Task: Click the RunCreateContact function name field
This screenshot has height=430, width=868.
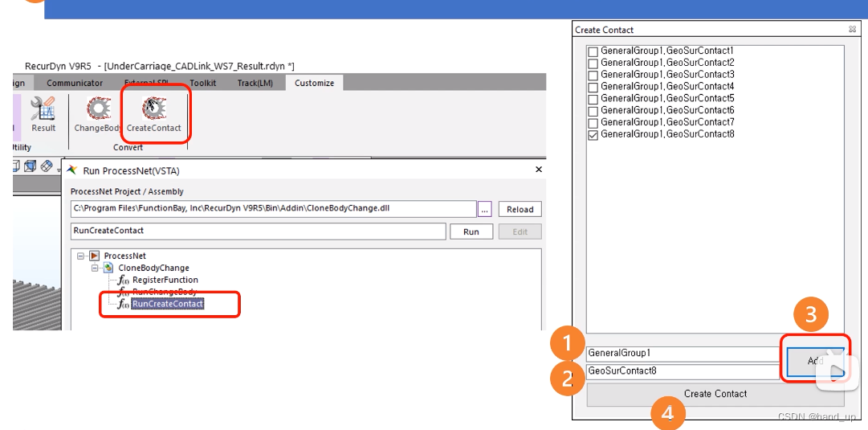Action: 258,231
